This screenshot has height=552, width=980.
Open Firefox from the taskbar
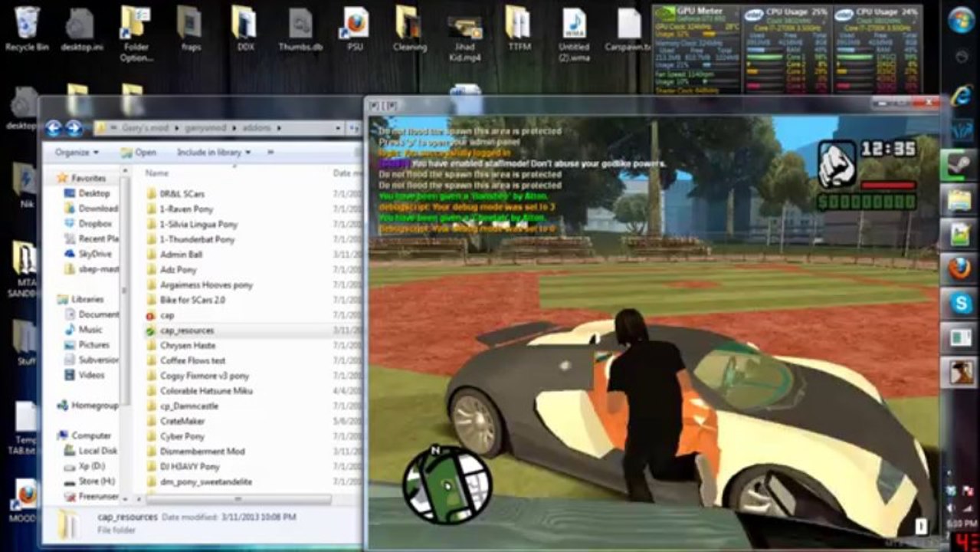point(959,269)
